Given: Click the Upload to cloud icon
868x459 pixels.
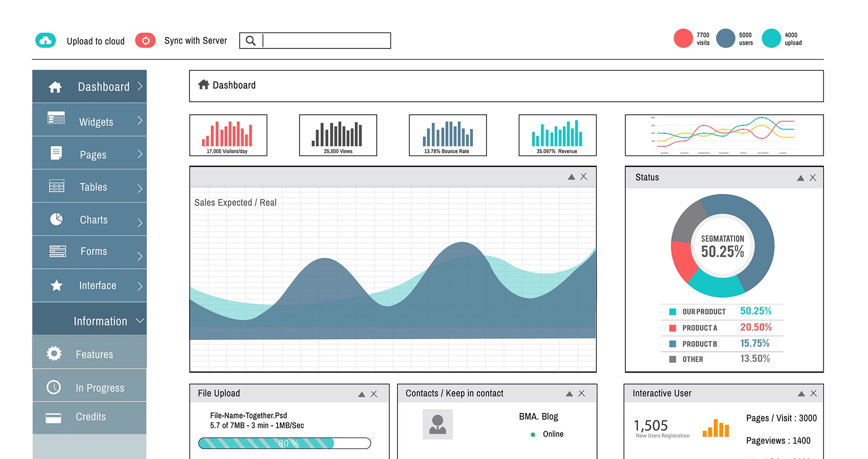Looking at the screenshot, I should pyautogui.click(x=46, y=41).
